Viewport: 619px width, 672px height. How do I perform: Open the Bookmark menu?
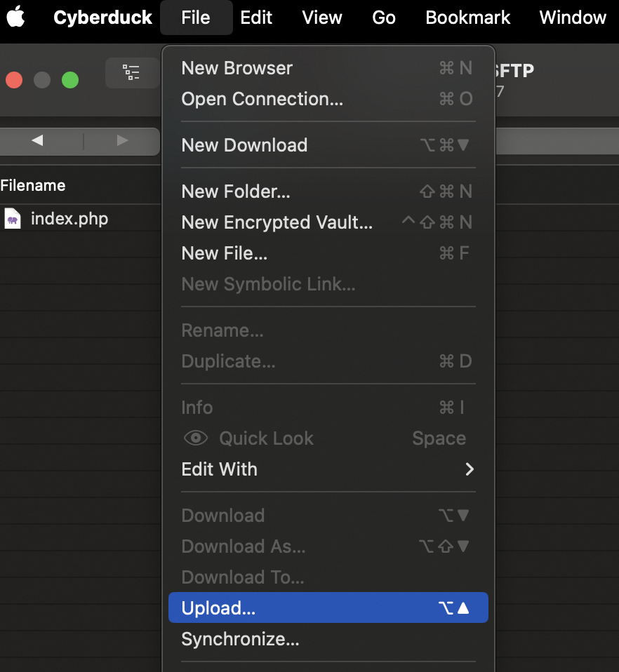468,18
